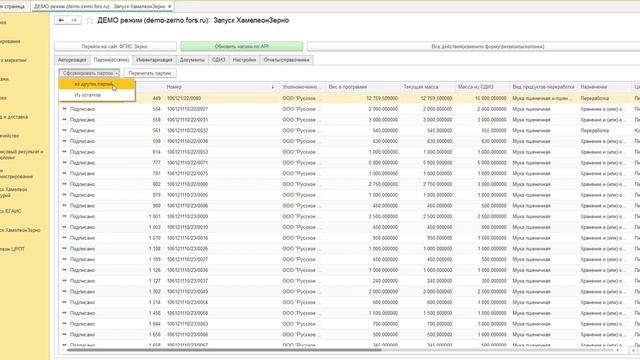Close the ДЕМО режим tab with the X

point(170,7)
